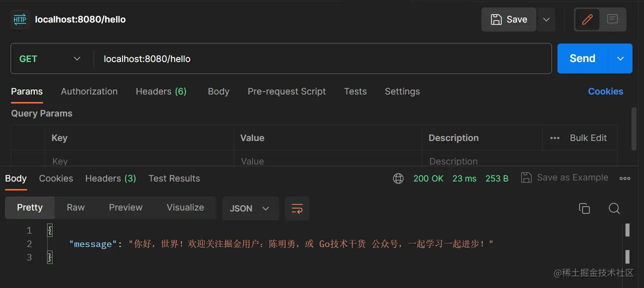Expand the Send button dropdown arrow
The height and width of the screenshot is (288, 644).
click(x=620, y=58)
